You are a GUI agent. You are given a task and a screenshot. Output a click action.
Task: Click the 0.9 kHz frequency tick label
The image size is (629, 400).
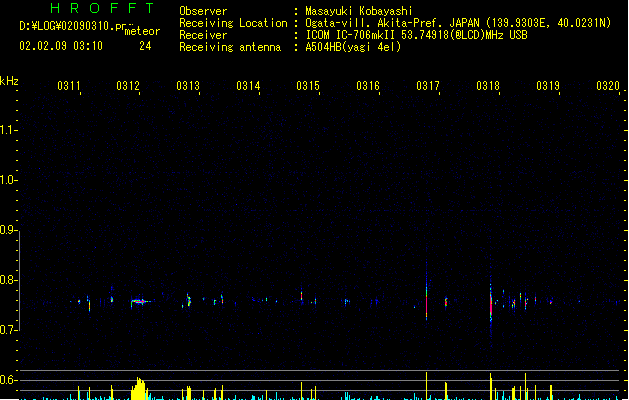coord(7,230)
